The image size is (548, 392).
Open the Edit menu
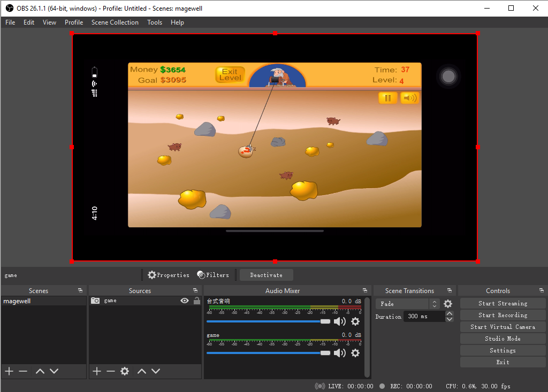pos(29,22)
